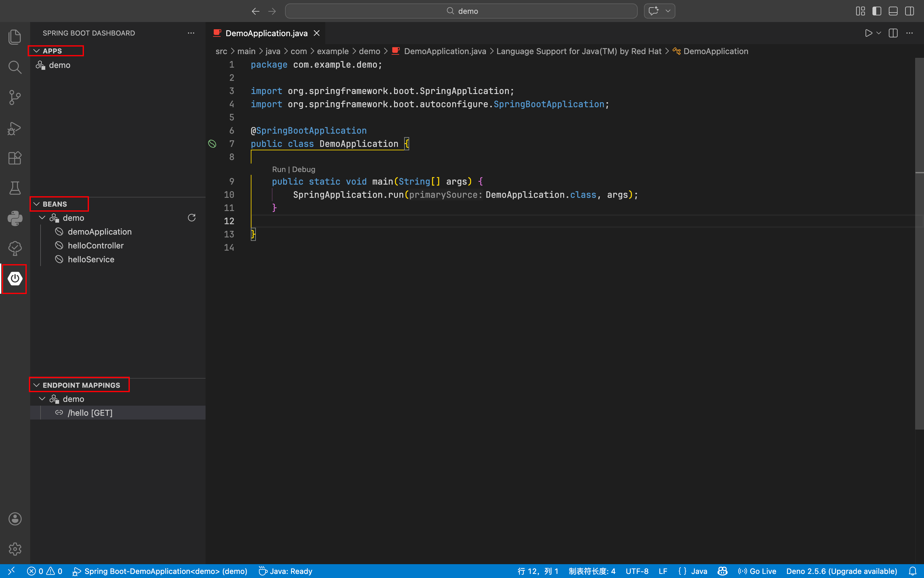
Task: Open the Accounts menu
Action: [15, 519]
